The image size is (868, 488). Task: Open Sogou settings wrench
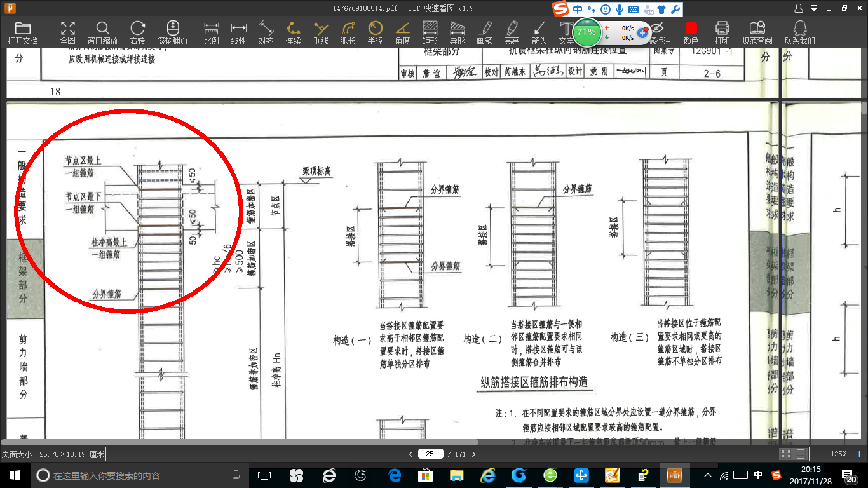tap(675, 10)
